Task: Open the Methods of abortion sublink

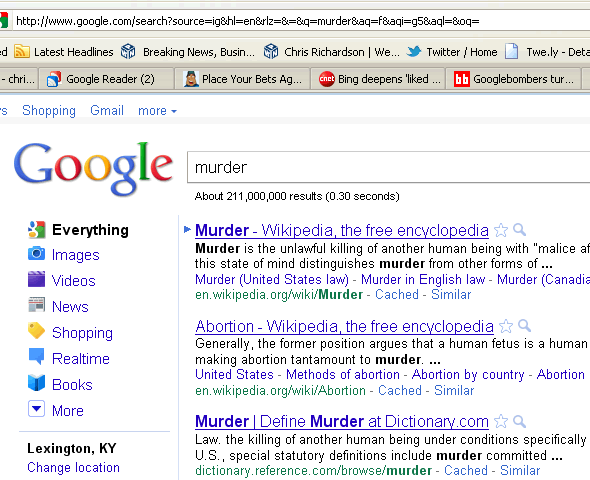Action: [x=343, y=375]
